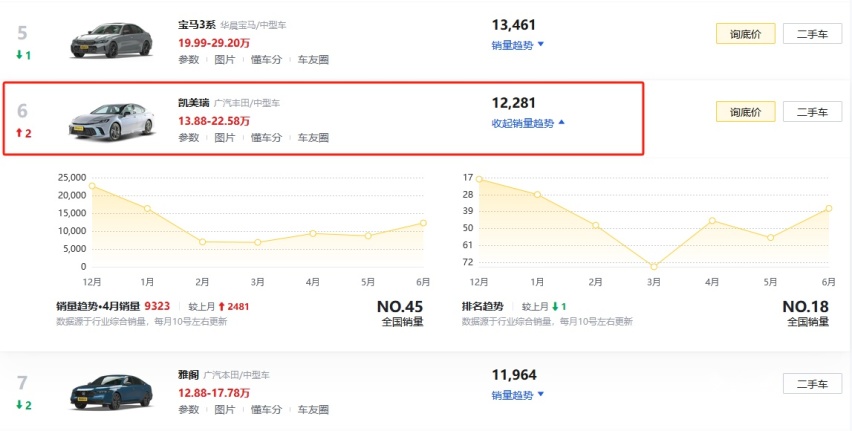Collapse 收起销量趋势 for 凯美瑞
This screenshot has height=431, width=852.
(x=528, y=123)
